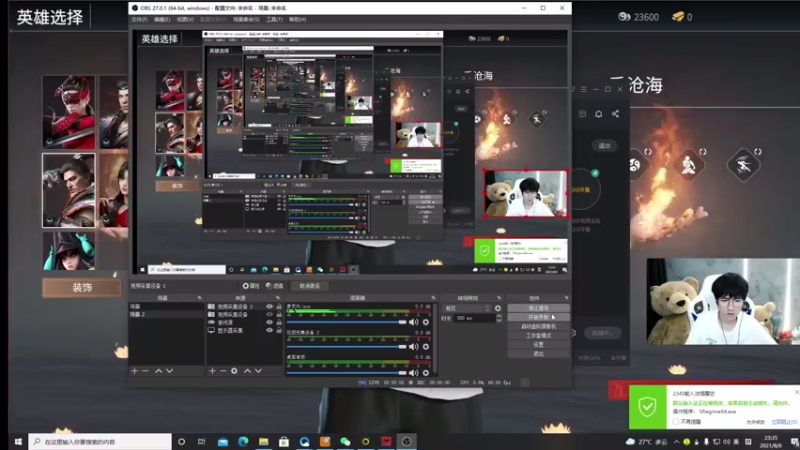Viewport: 800px width, 450px height.
Task: Toggle visibility eye of 游戏源 source
Action: (269, 322)
